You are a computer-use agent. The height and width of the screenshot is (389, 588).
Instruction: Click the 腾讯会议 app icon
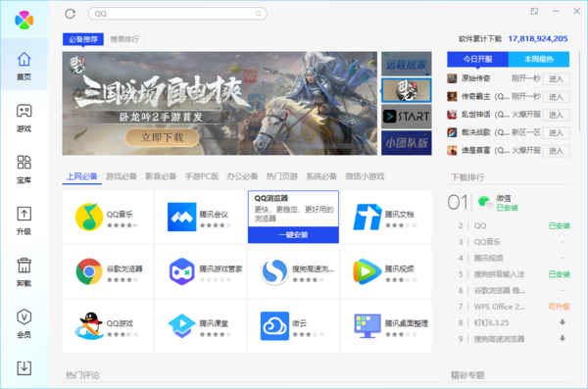point(182,217)
